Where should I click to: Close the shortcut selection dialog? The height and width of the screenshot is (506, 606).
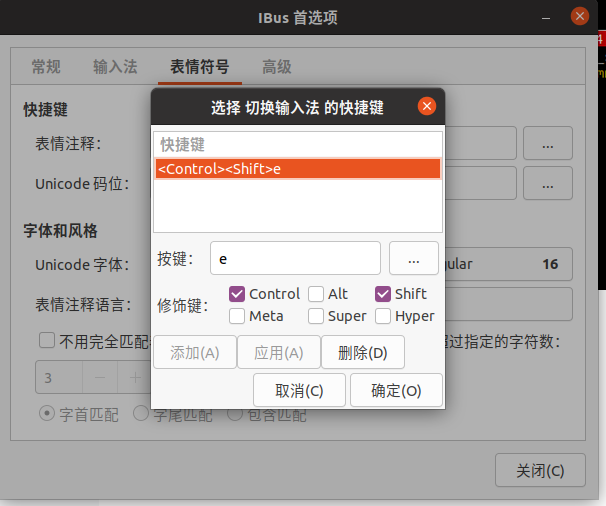(427, 106)
